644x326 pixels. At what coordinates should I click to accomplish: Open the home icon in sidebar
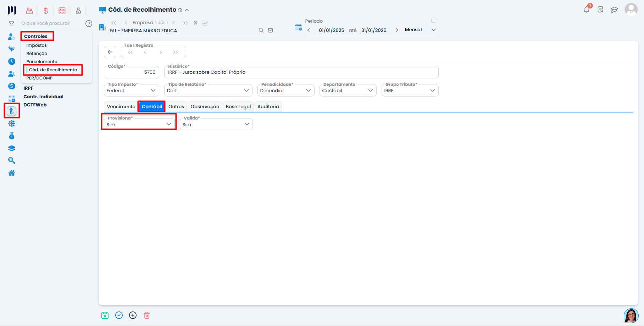point(12,173)
